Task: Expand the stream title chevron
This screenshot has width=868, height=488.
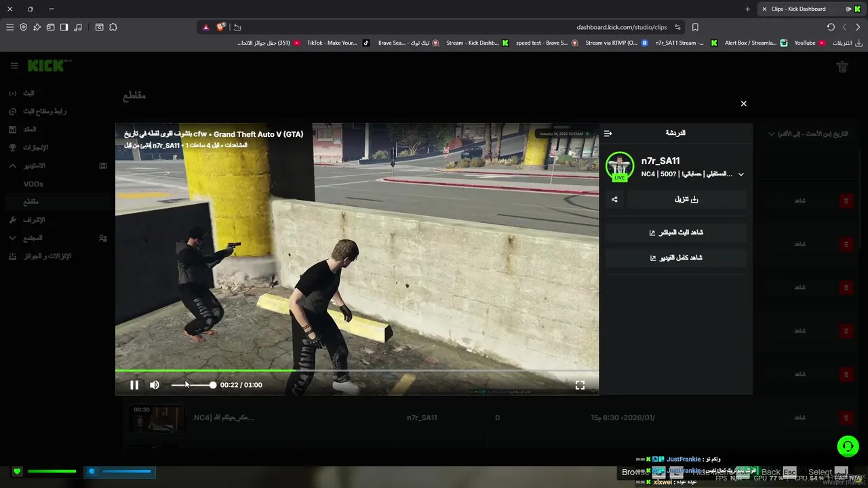Action: [741, 174]
